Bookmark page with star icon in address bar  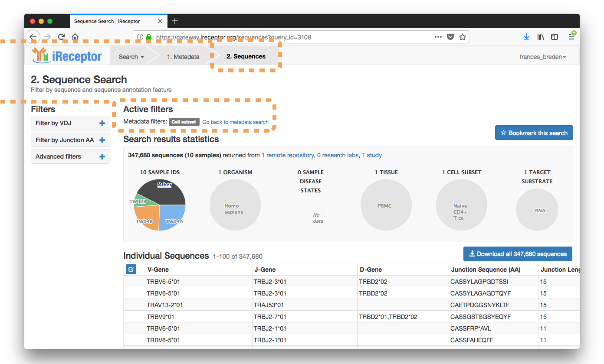pos(463,37)
